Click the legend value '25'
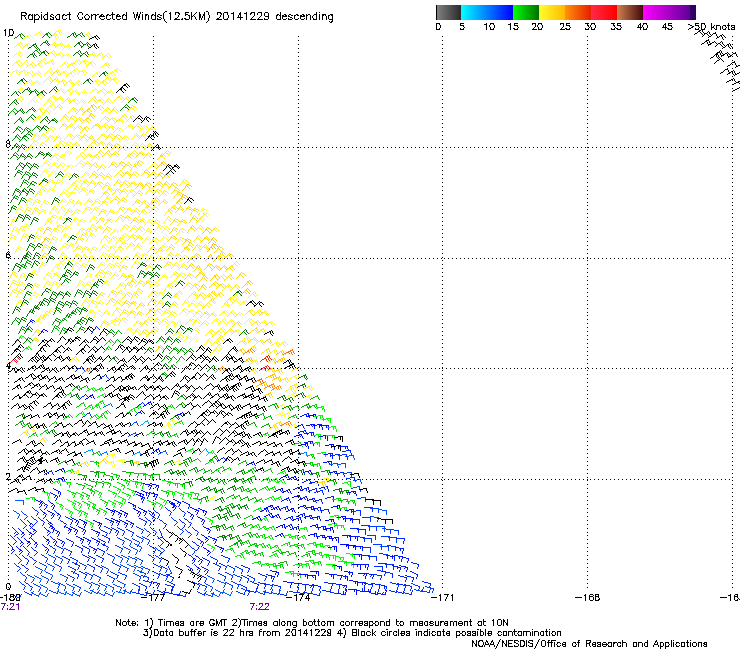This screenshot has width=740, height=650. pyautogui.click(x=565, y=27)
